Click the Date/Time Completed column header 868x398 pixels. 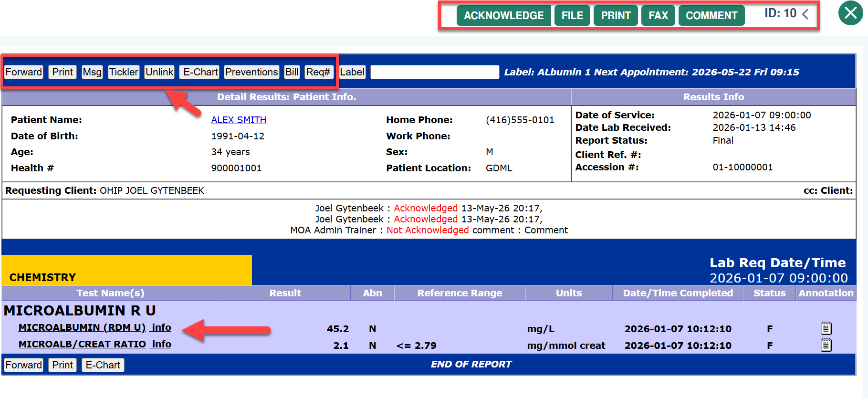678,293
